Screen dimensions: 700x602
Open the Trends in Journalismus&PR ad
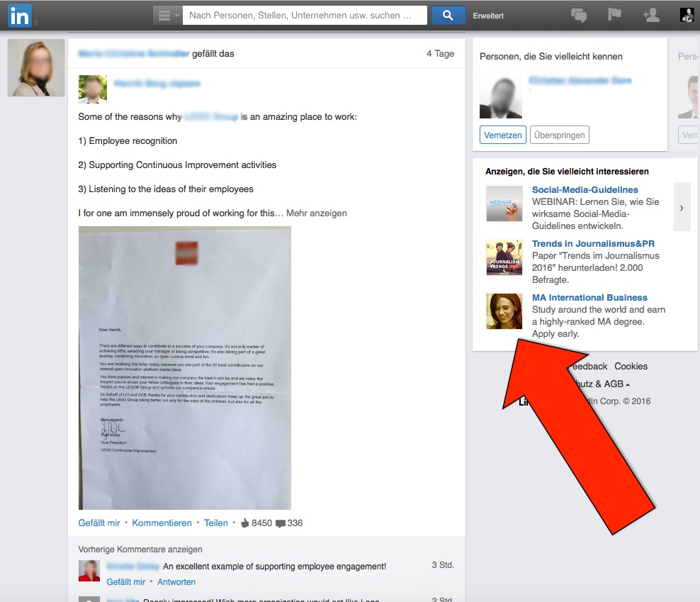(x=593, y=244)
